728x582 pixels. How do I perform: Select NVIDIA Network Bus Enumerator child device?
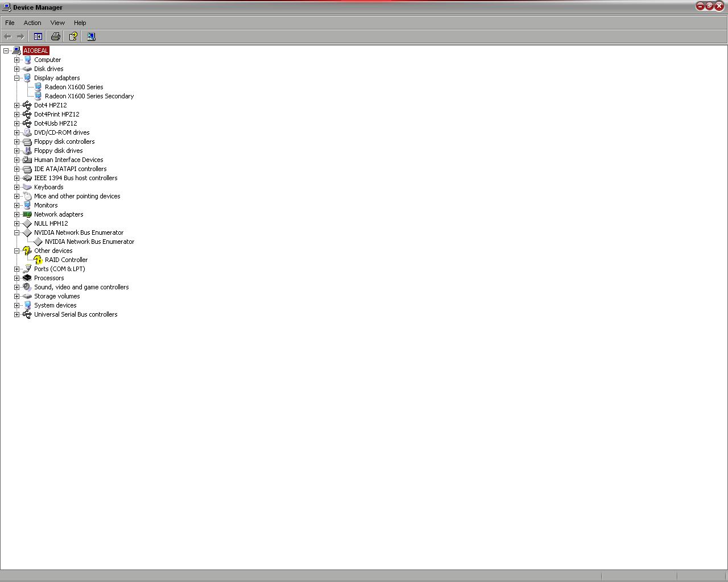pos(89,242)
